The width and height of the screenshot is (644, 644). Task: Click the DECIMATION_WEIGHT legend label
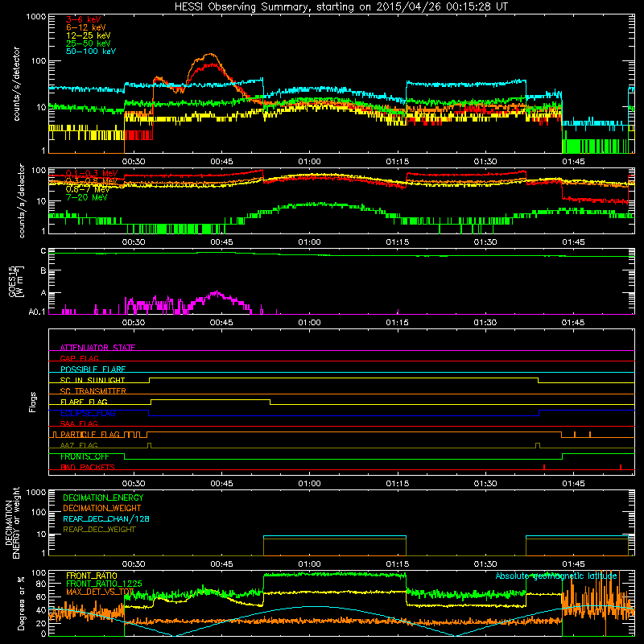(102, 508)
